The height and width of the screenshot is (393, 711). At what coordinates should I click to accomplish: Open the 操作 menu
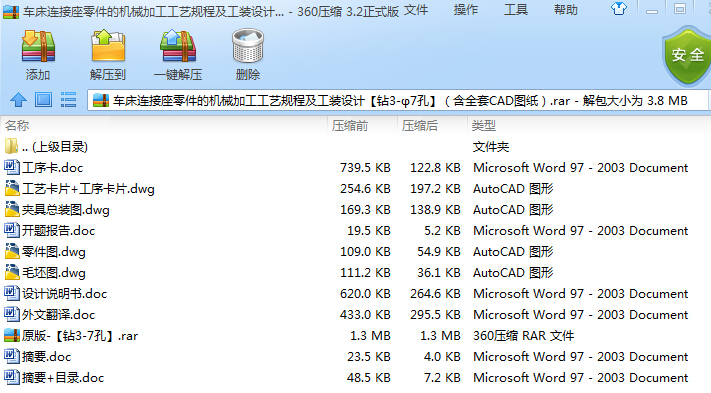466,10
